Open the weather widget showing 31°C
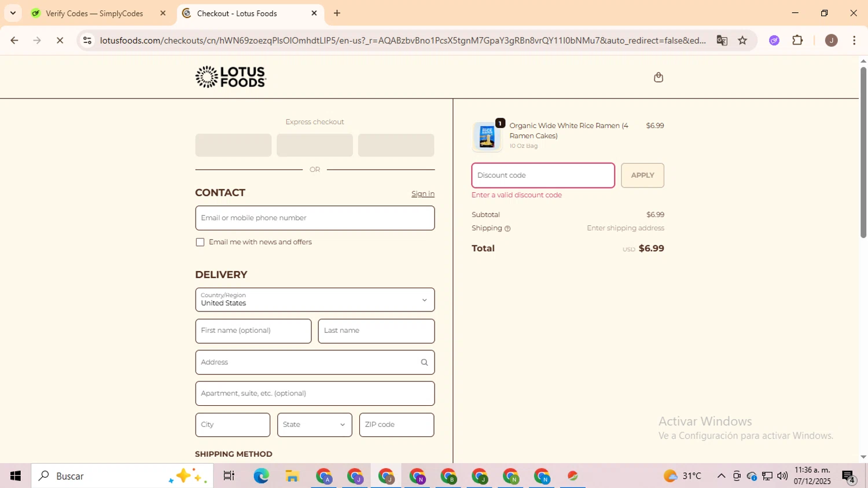 coord(683,476)
